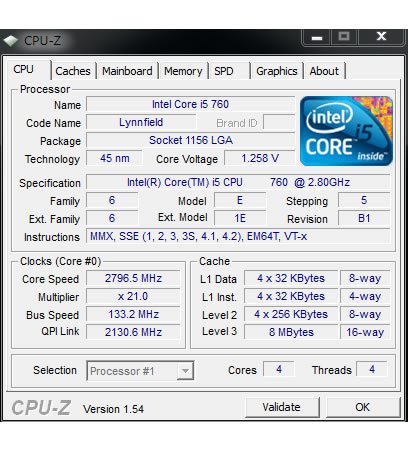Open the About tab
This screenshot has height=450, width=408.
point(324,71)
